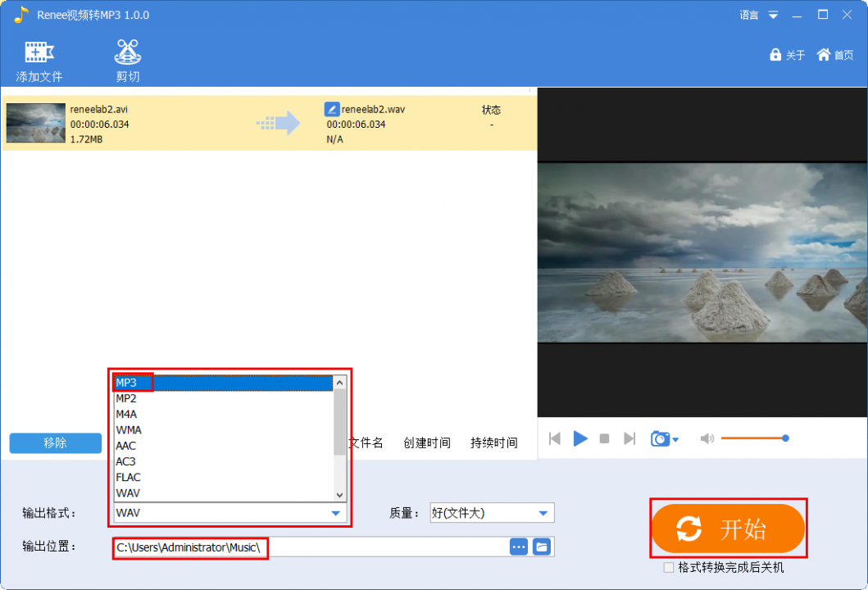Click format list scrollbar up arrow
The width and height of the screenshot is (868, 590).
coord(340,383)
